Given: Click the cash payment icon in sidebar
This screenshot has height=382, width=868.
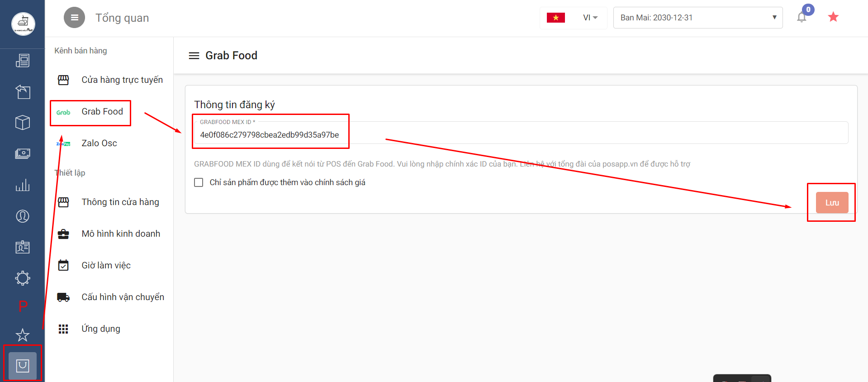Looking at the screenshot, I should coord(23,154).
